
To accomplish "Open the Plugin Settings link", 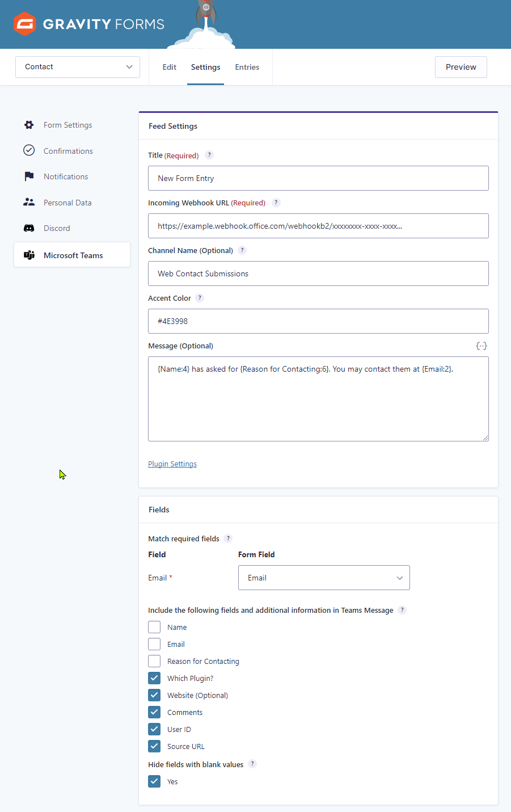I will click(172, 464).
